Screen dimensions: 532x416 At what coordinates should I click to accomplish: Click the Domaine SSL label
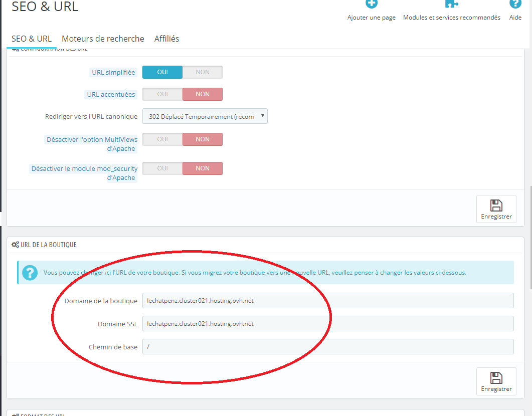tap(117, 324)
